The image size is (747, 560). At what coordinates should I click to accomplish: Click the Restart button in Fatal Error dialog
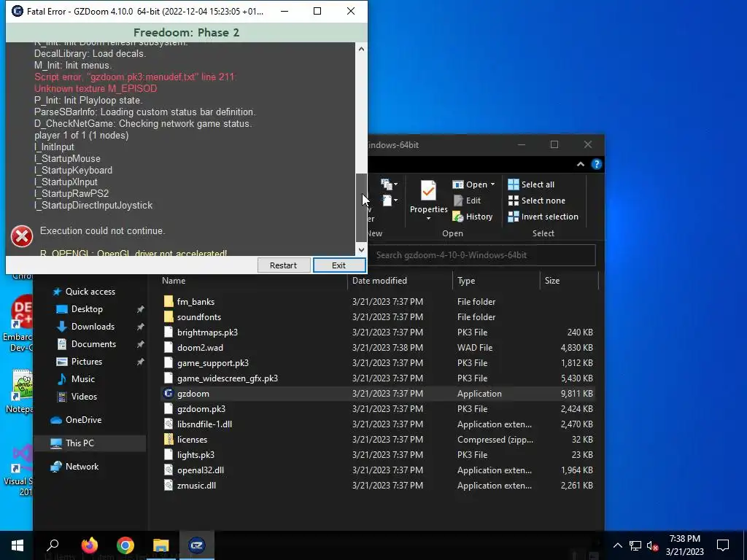coord(284,265)
